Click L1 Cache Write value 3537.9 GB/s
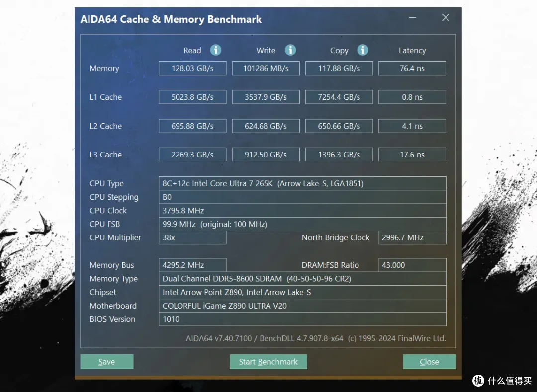537x392 pixels. 266,97
